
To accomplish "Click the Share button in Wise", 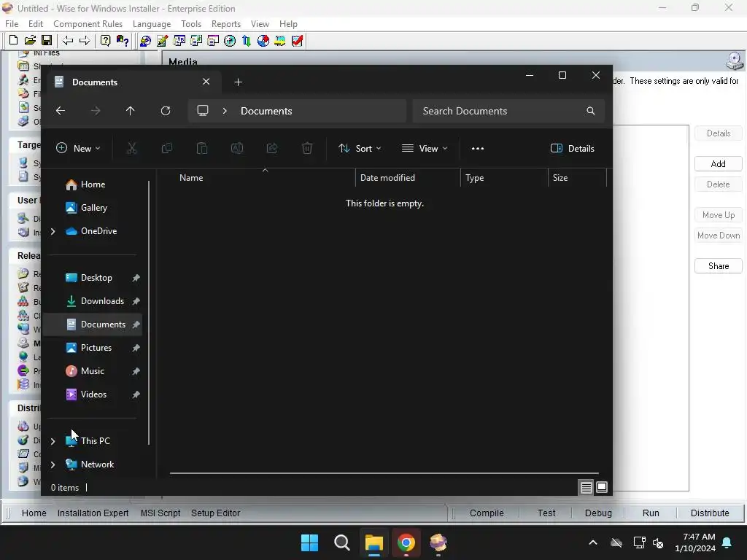I will point(718,265).
